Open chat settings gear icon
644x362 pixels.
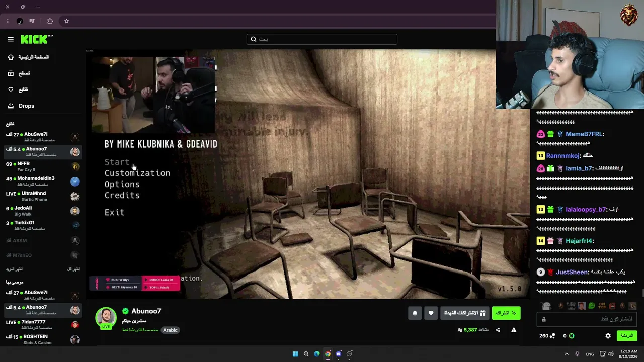608,336
